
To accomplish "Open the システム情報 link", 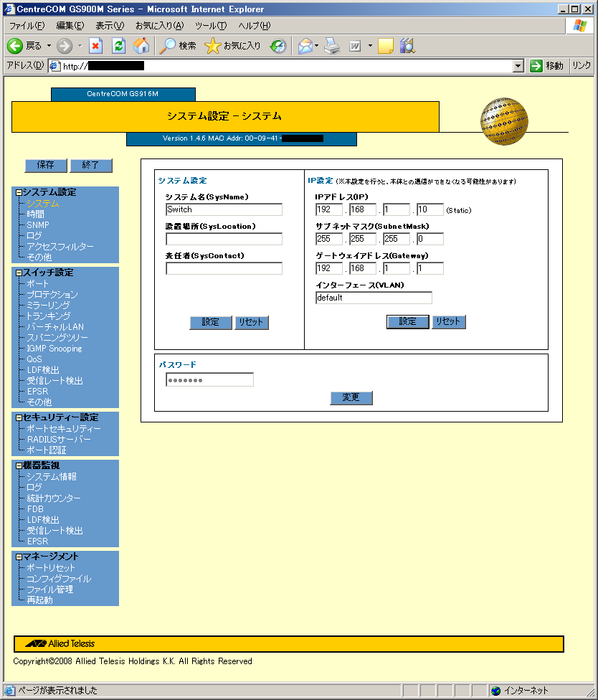I will 52,477.
